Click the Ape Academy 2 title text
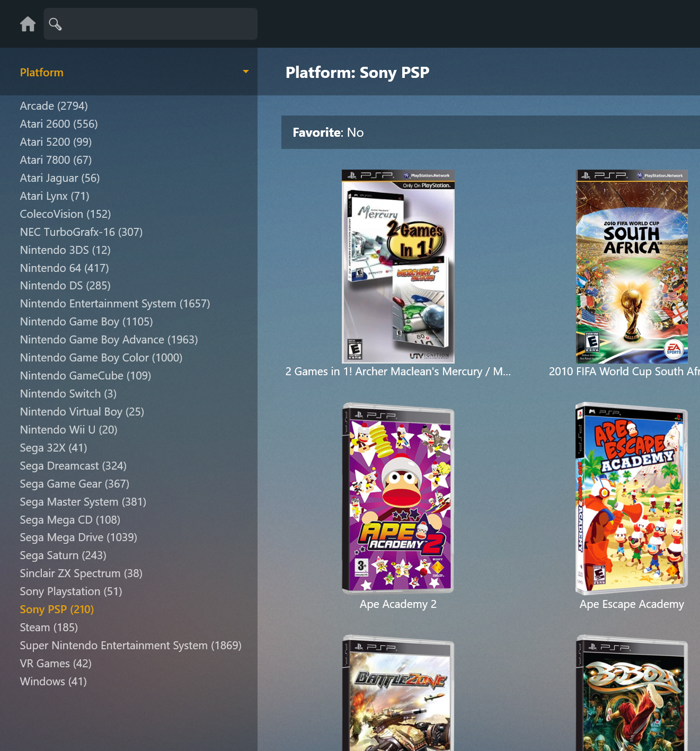This screenshot has height=751, width=700. click(x=398, y=604)
